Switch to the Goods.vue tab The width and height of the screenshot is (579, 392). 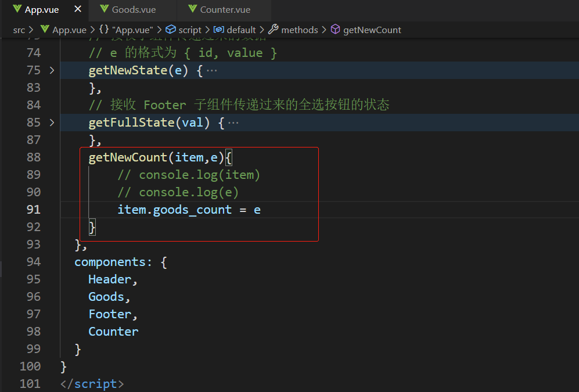coord(133,10)
